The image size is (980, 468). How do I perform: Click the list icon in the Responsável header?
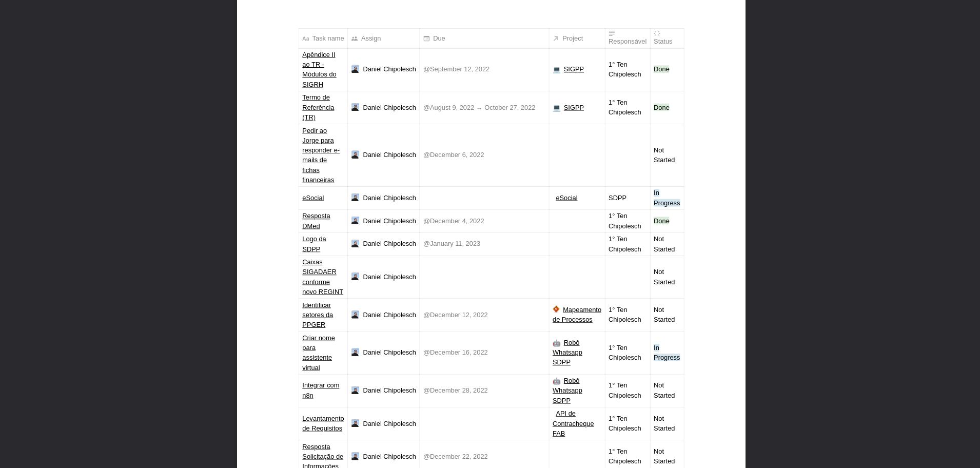pos(611,33)
